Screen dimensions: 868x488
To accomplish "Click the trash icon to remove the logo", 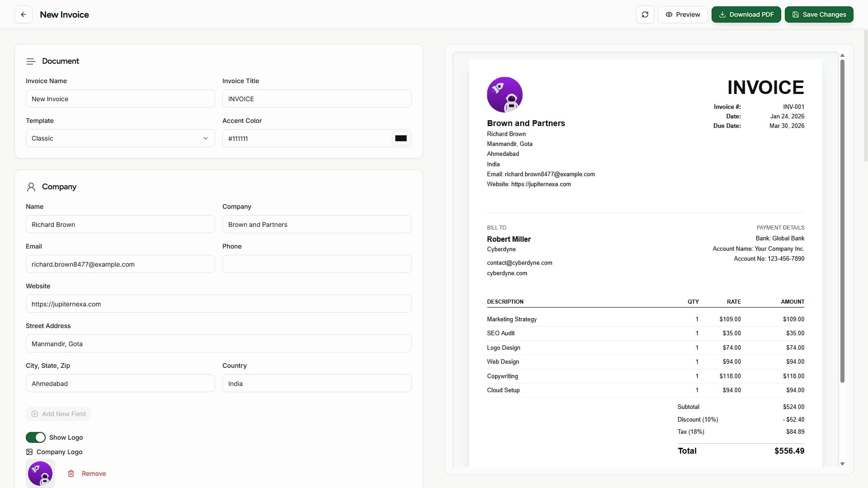I will click(71, 474).
